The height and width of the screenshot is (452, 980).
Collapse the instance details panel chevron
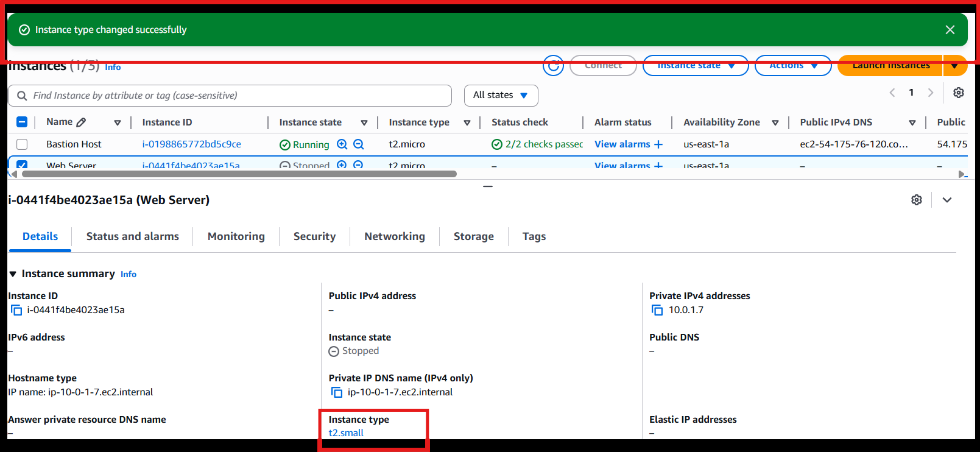point(947,200)
